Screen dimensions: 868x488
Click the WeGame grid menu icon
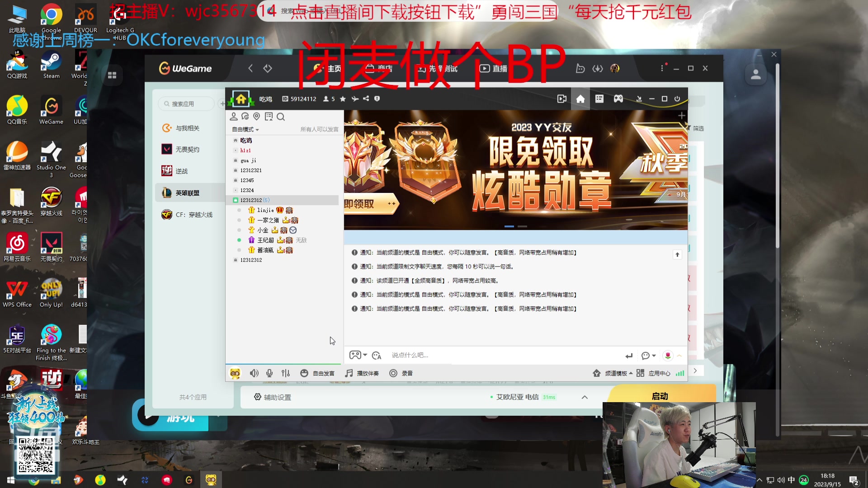112,75
